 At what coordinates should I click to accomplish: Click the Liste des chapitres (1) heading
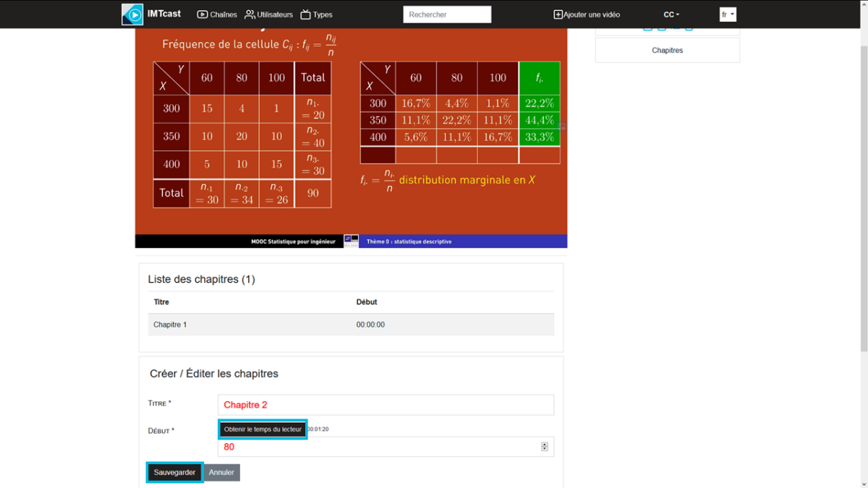[x=201, y=279]
